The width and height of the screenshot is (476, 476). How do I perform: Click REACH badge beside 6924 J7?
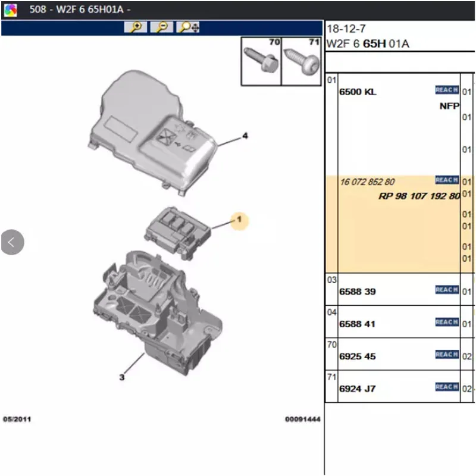447,387
